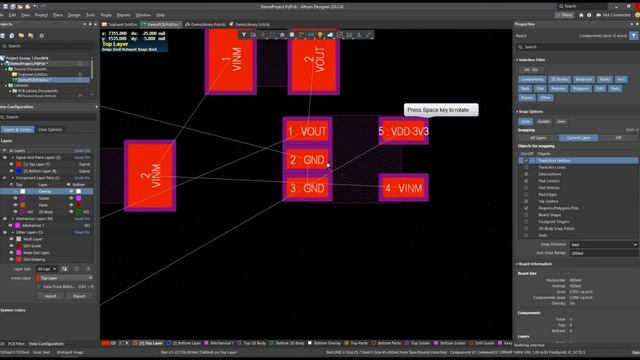The image size is (640, 360).
Task: Open the Design menu
Action: 74,15
